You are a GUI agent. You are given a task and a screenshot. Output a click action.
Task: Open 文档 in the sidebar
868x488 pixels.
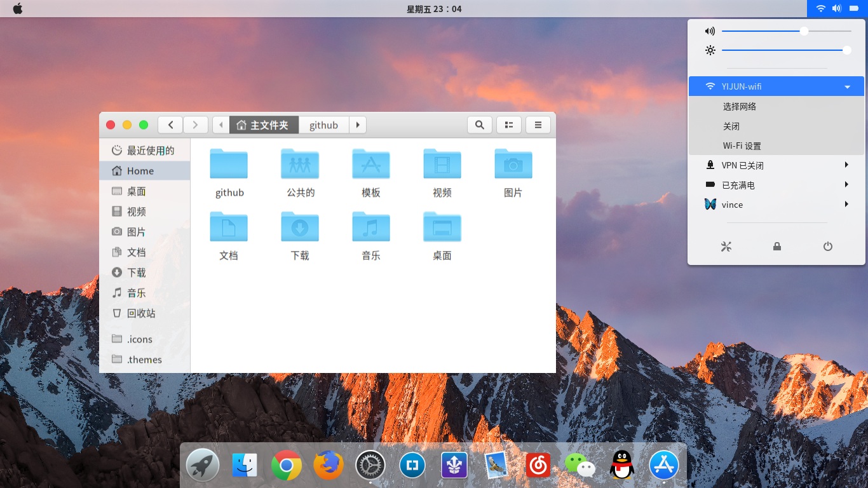(x=145, y=252)
